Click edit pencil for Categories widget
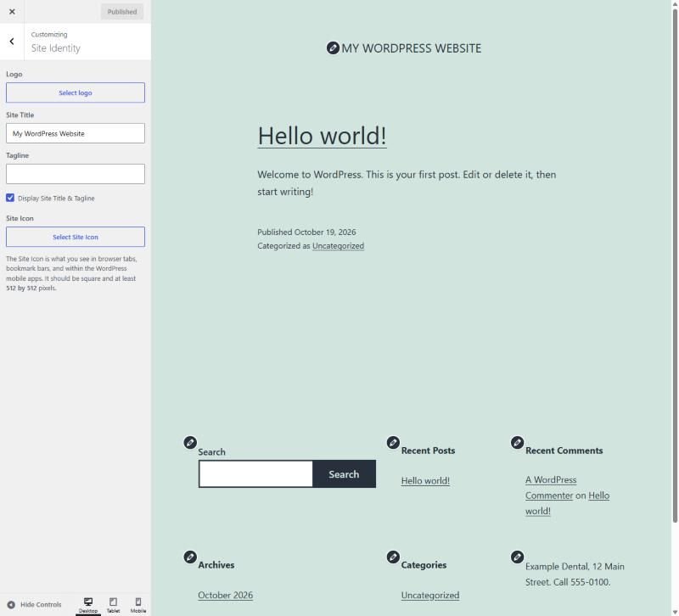 (x=393, y=557)
